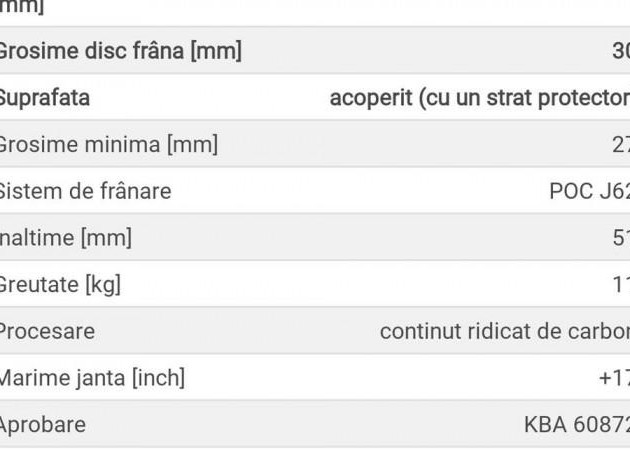
Task: Click the "Grosime minima [mm]" label
Action: click(108, 144)
